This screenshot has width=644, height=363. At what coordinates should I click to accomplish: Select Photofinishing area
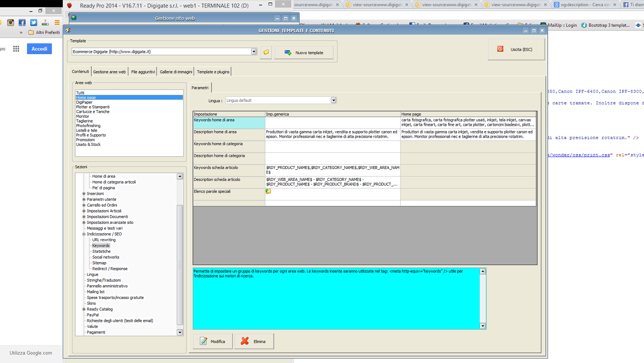click(129, 126)
